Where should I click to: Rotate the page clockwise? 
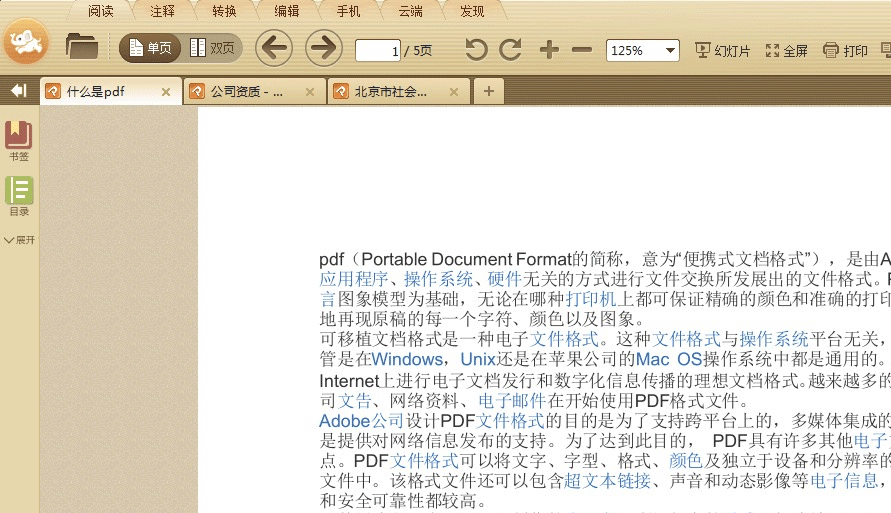click(510, 50)
